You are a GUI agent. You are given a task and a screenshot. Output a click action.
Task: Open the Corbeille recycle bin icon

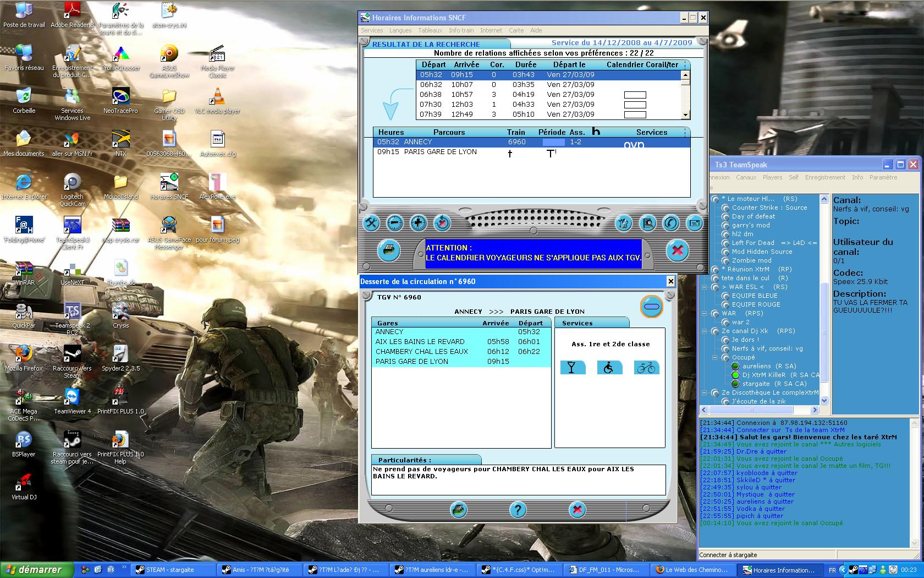click(24, 101)
